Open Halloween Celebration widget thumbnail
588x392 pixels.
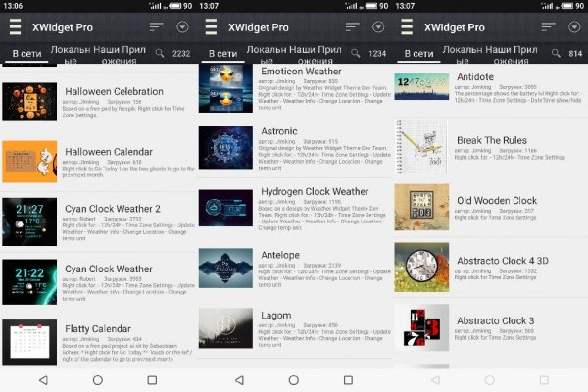click(29, 102)
